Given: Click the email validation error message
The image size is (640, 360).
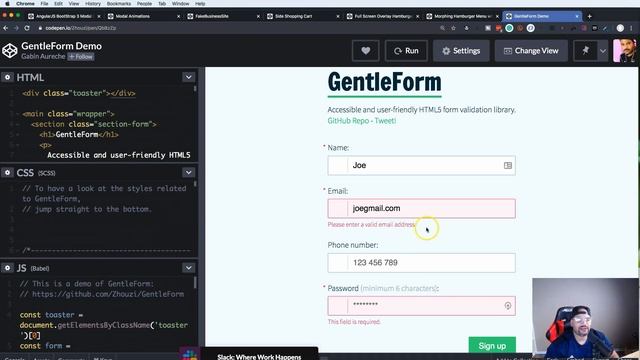Looking at the screenshot, I should [371, 225].
